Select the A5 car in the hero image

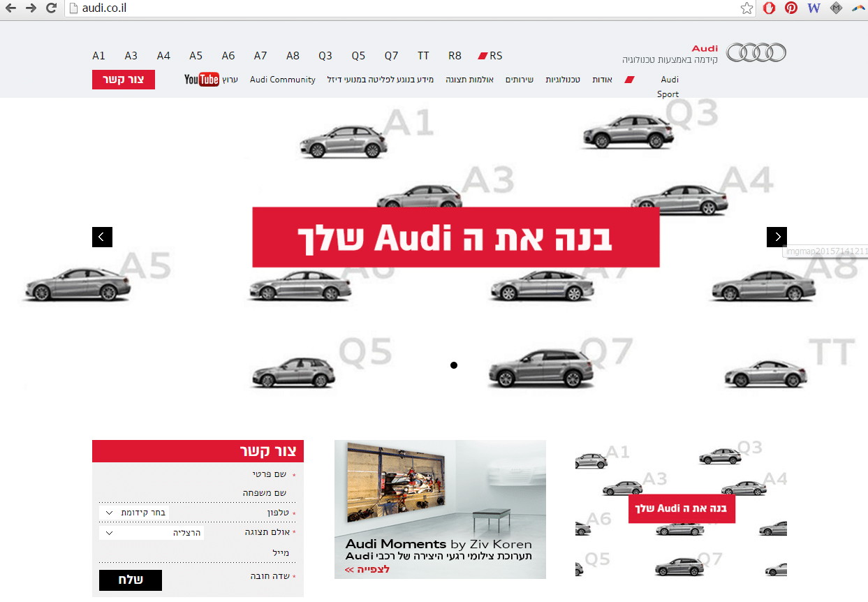pyautogui.click(x=77, y=284)
